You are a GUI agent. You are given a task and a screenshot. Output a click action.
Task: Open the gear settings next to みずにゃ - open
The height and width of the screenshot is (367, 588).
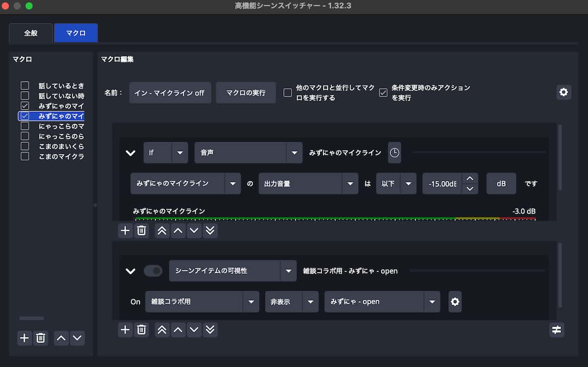454,302
